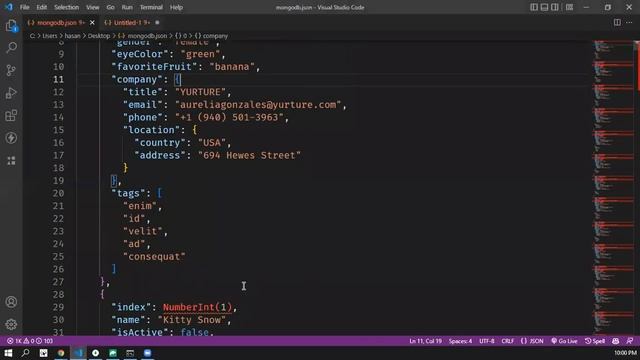Toggle the bottom panel visibility

coord(544,7)
